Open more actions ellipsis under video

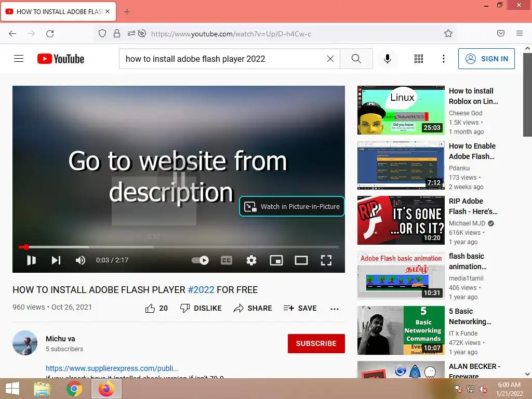tap(335, 309)
